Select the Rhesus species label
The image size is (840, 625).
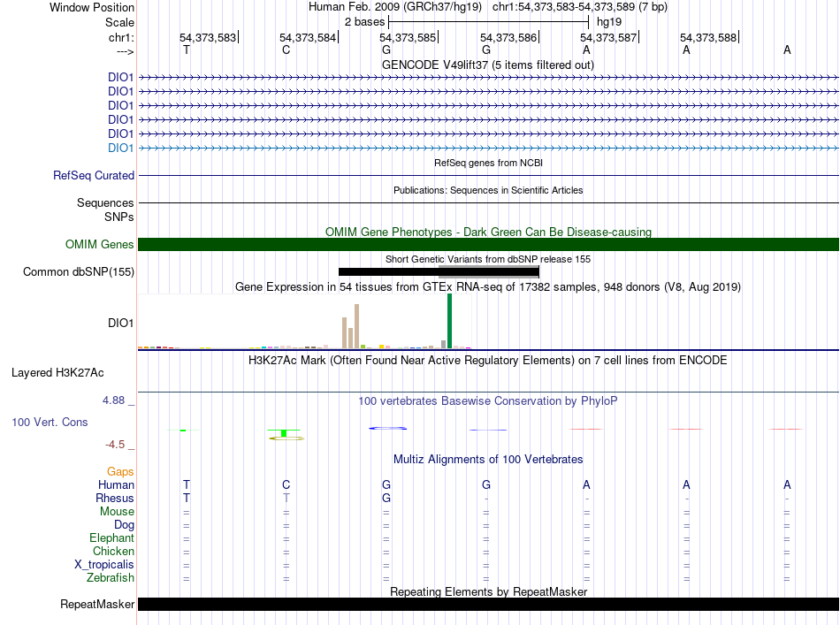coord(115,498)
